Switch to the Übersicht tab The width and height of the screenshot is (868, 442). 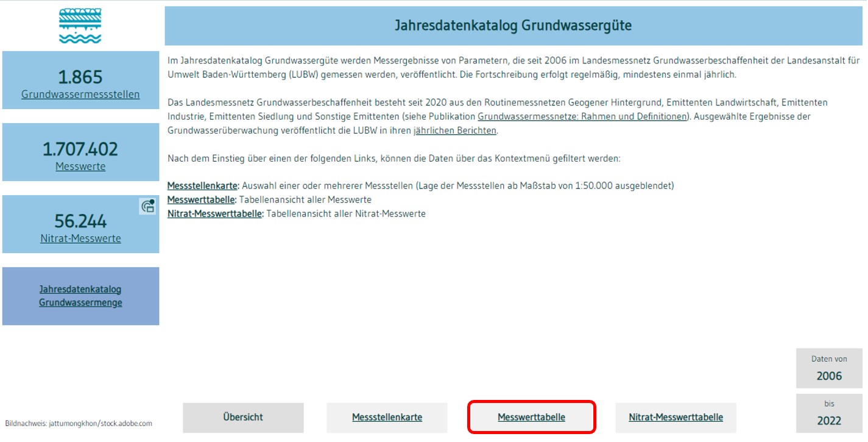(x=243, y=418)
